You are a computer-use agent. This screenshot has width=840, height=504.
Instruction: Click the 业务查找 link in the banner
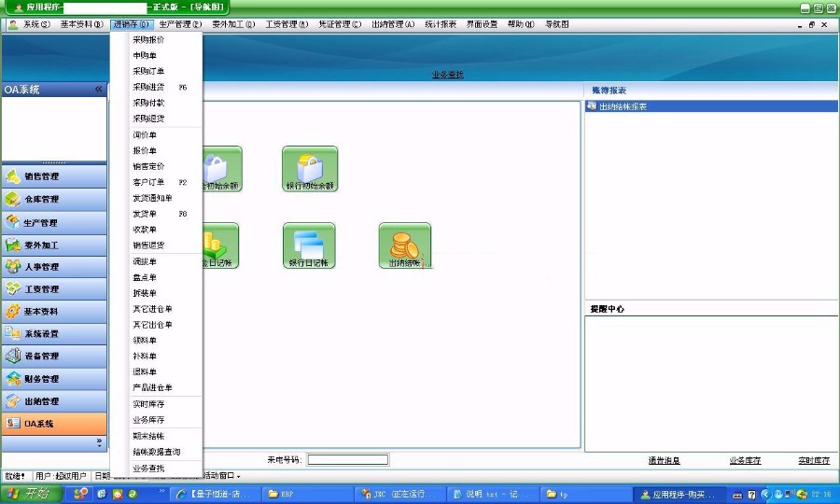point(448,75)
